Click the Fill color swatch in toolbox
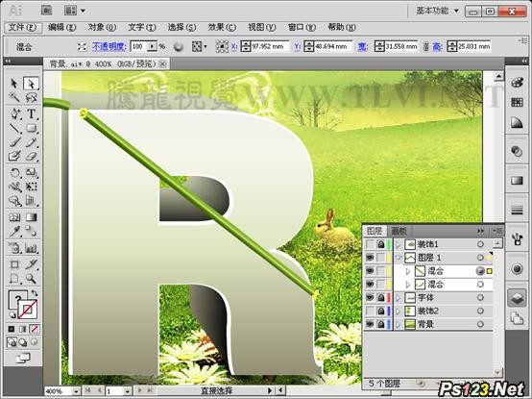532x399 pixels. tap(16, 300)
